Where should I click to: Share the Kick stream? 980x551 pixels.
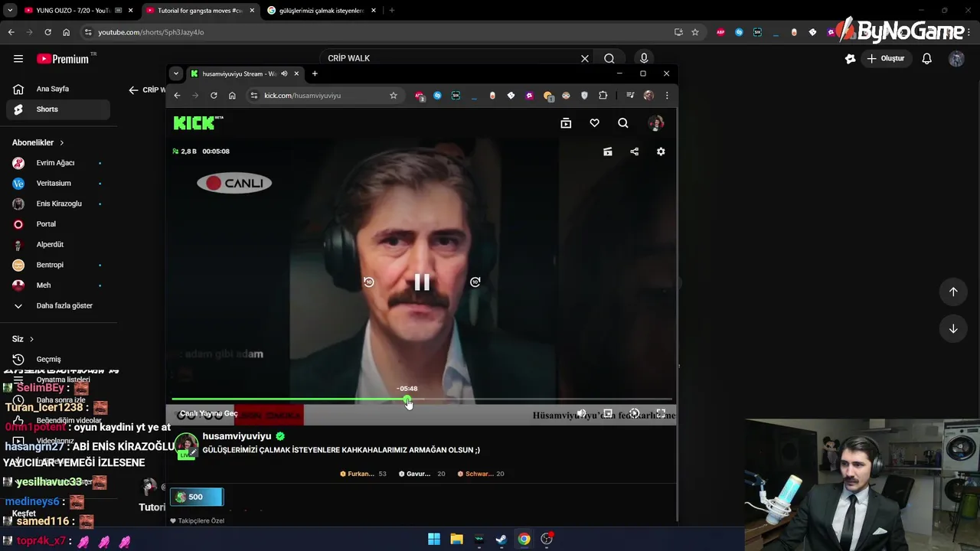pos(634,152)
